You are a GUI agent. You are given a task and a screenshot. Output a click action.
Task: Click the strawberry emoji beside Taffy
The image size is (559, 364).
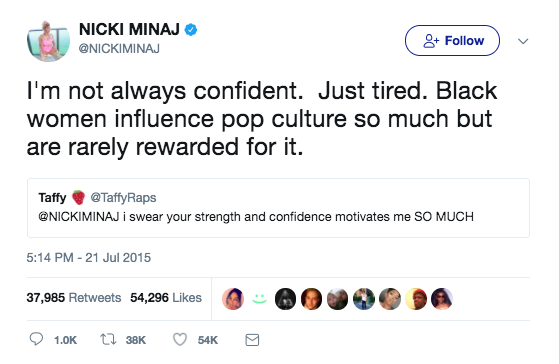(78, 198)
